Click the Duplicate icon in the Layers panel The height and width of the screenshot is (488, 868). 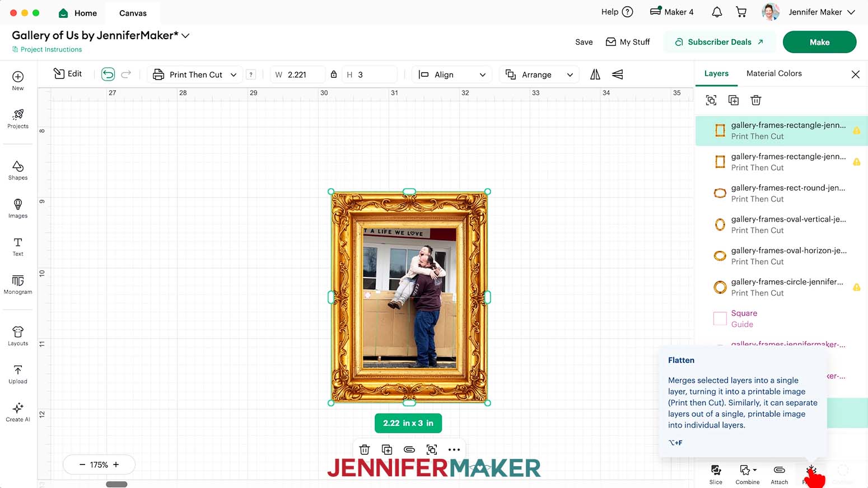[x=734, y=100]
